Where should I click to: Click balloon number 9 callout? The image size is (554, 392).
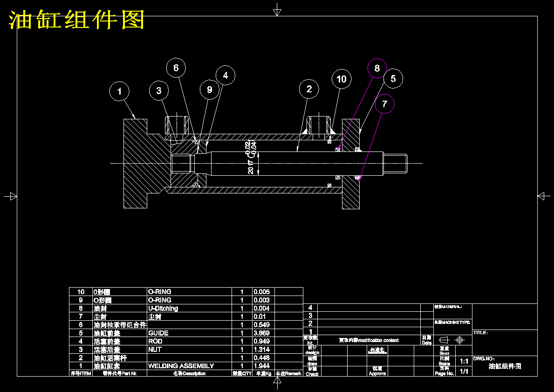(x=210, y=89)
